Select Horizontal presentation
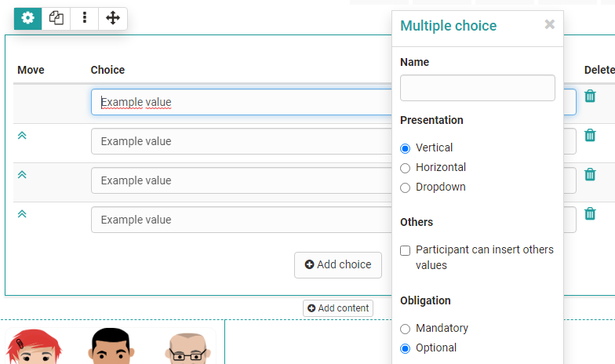 coord(405,168)
